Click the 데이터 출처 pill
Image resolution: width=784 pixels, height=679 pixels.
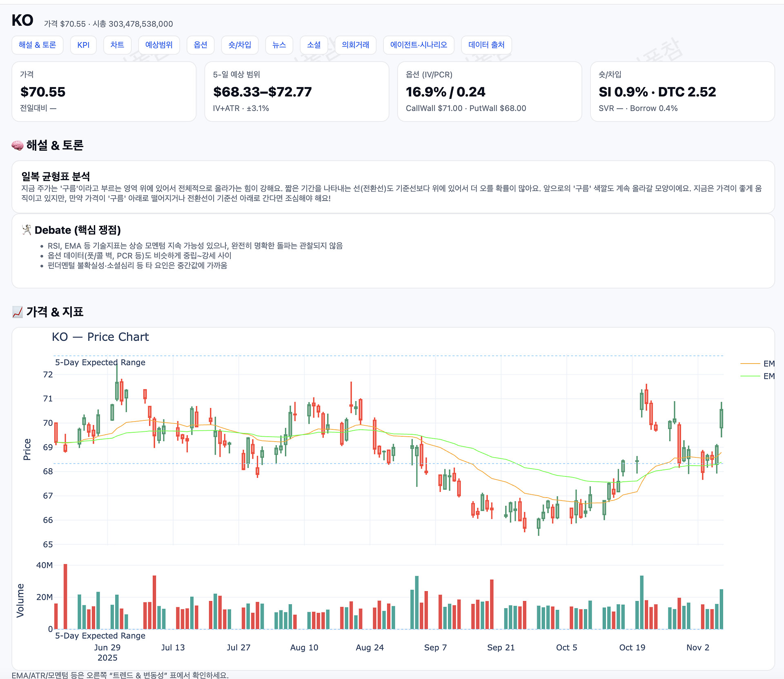click(486, 45)
